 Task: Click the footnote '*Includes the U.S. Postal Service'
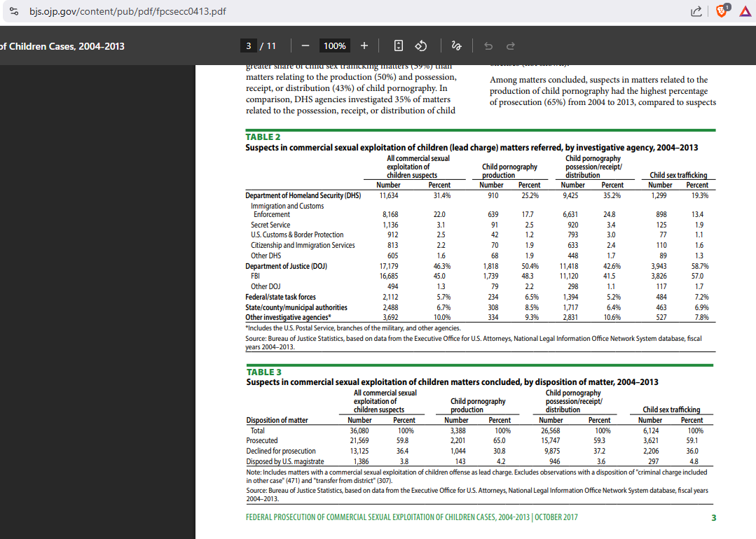pos(353,328)
